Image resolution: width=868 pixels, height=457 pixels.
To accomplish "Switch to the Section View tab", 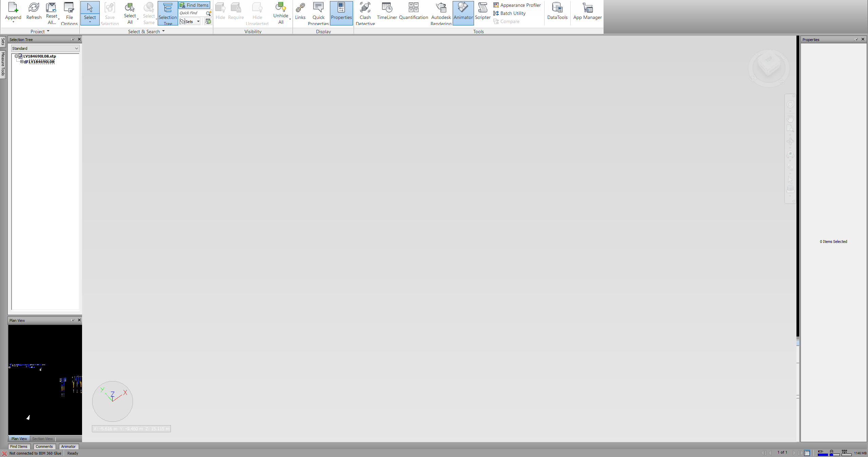I will point(42,438).
